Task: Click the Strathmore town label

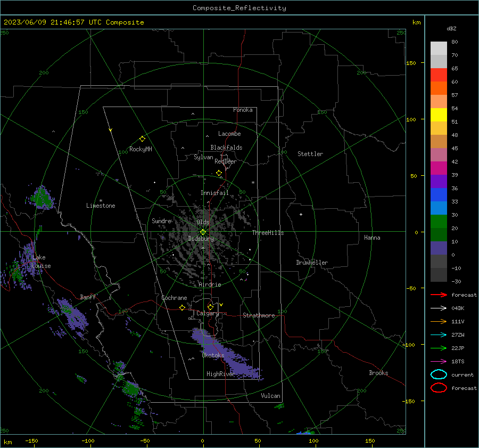Action: pos(259,315)
